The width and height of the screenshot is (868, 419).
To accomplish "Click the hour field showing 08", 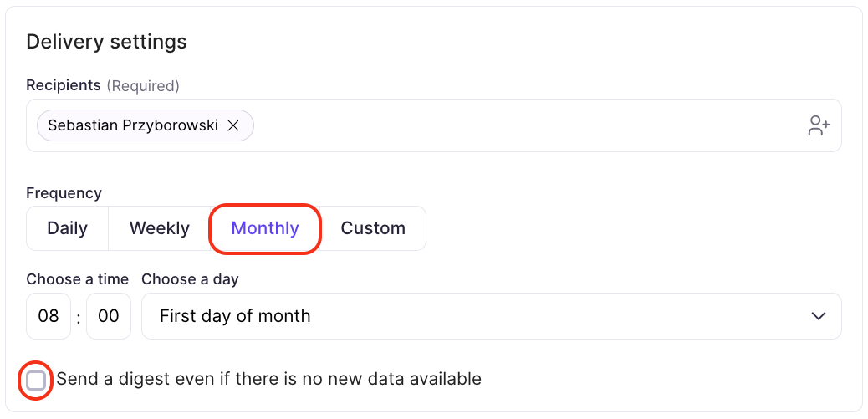I will [x=49, y=316].
